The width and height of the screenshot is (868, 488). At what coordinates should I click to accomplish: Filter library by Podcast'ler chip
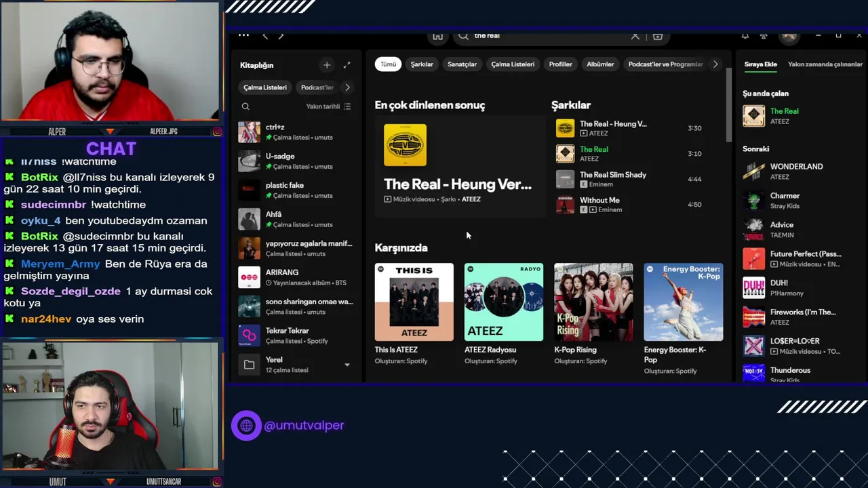pos(317,87)
